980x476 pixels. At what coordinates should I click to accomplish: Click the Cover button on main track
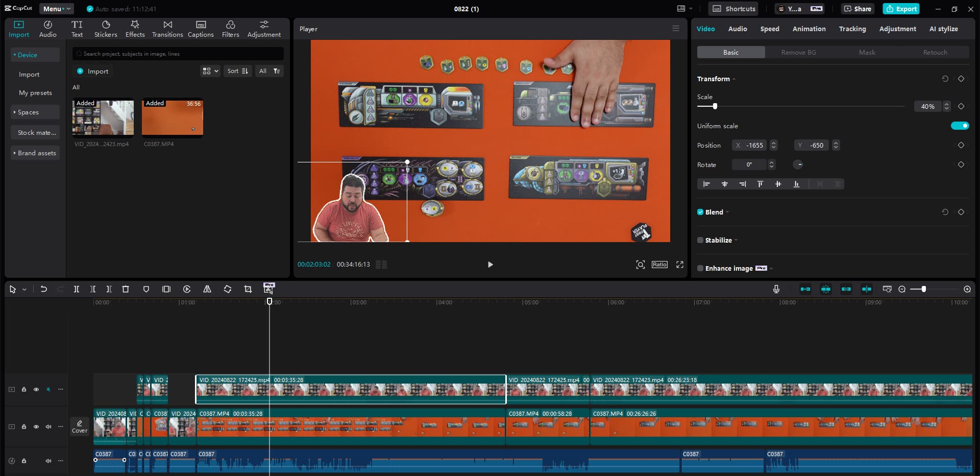tap(80, 426)
